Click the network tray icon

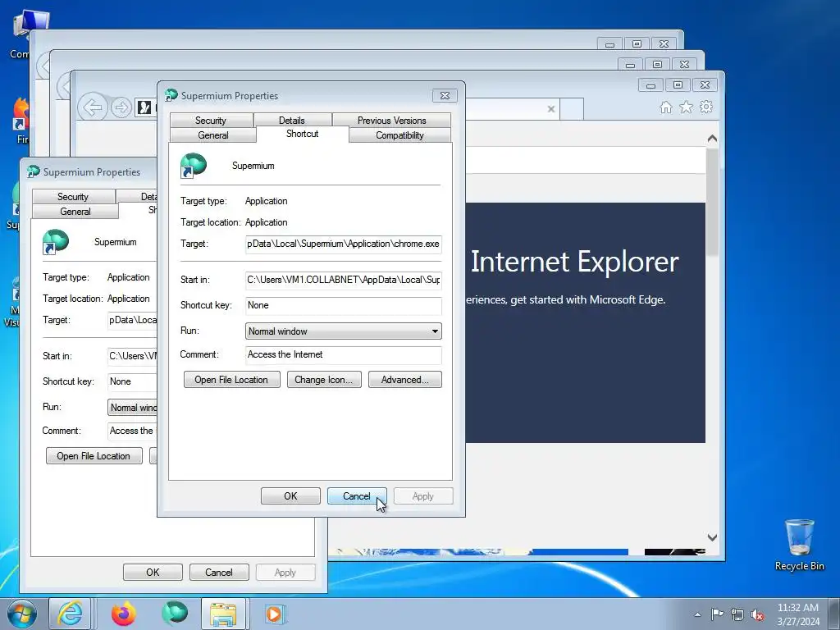[737, 614]
